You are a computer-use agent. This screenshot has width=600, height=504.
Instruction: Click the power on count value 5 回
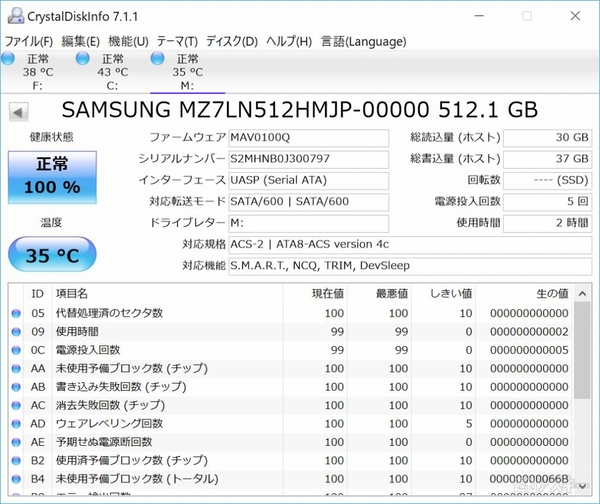[547, 202]
